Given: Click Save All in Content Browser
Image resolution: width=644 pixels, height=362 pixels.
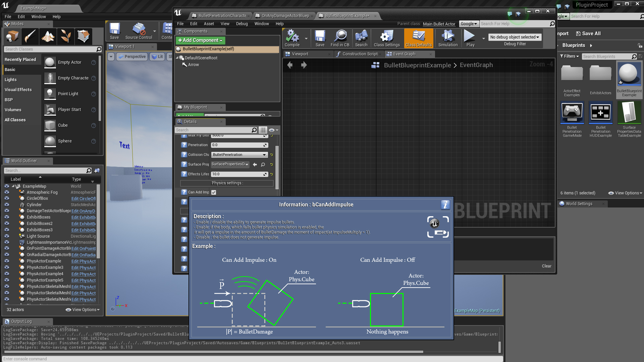Looking at the screenshot, I should 588,34.
